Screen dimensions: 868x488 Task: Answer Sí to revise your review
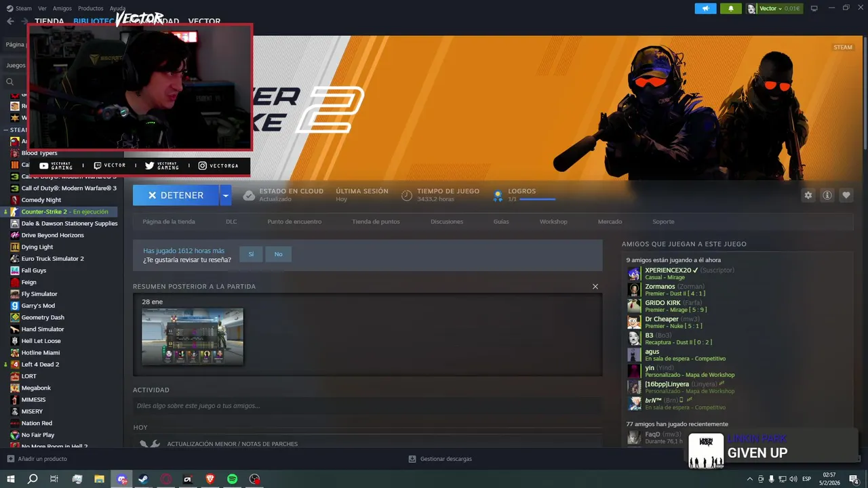[x=251, y=254]
